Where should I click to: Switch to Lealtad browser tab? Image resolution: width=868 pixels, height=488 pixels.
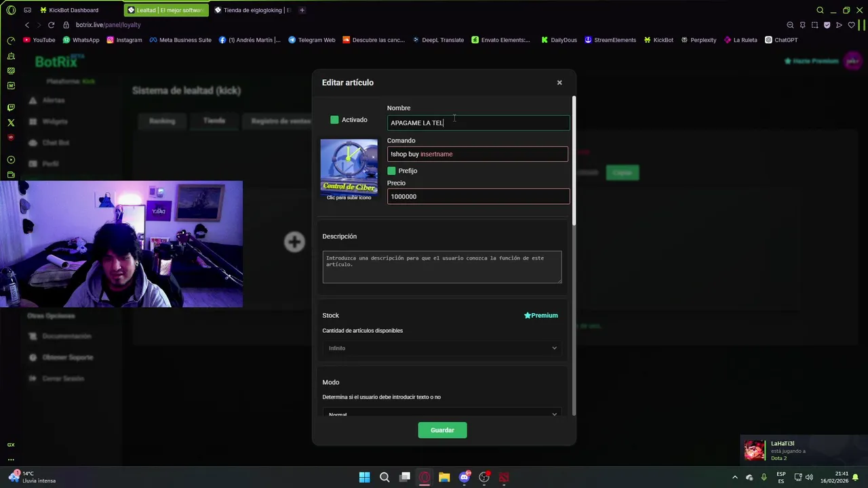(166, 10)
